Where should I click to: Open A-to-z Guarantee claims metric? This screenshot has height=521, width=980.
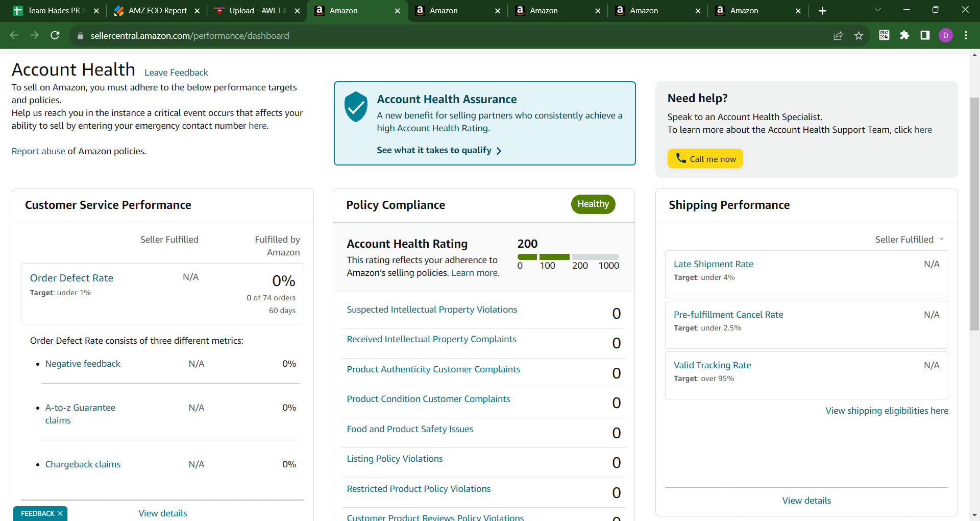80,414
